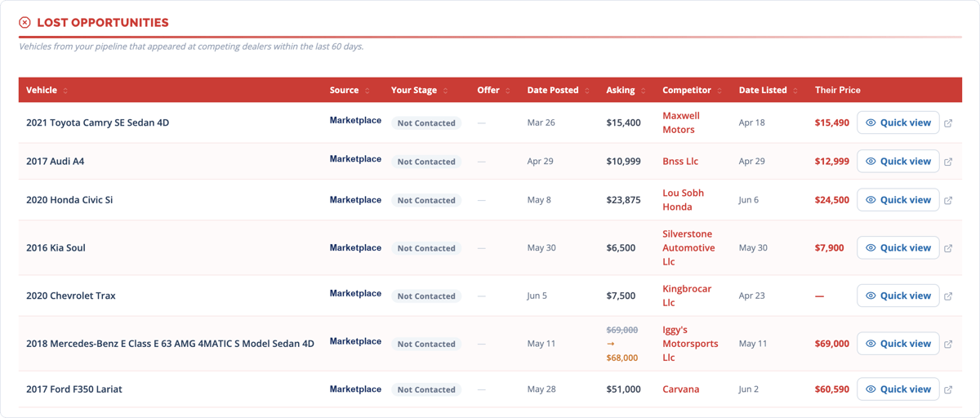The width and height of the screenshot is (980, 418).
Task: Click date posted Jun 5
Action: 537,296
